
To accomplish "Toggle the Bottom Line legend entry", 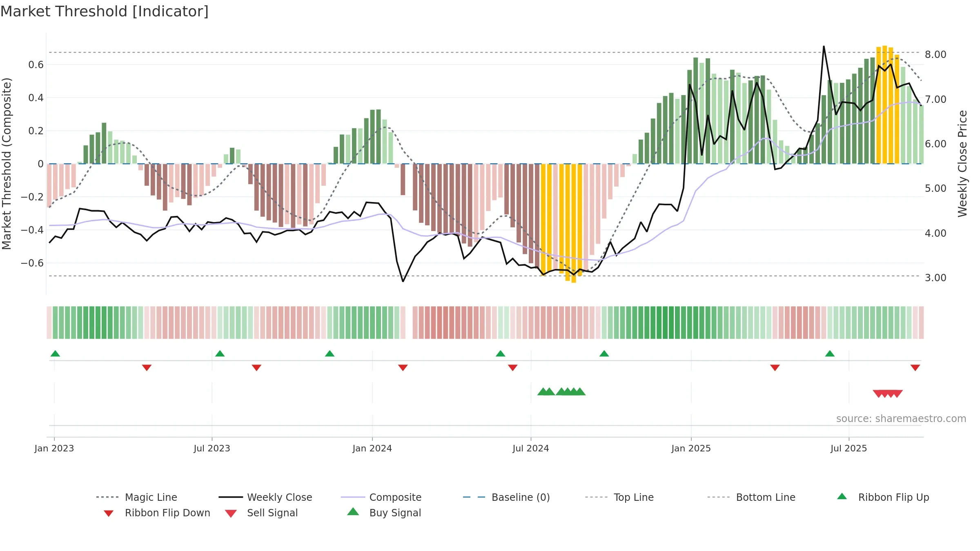I will 751,497.
